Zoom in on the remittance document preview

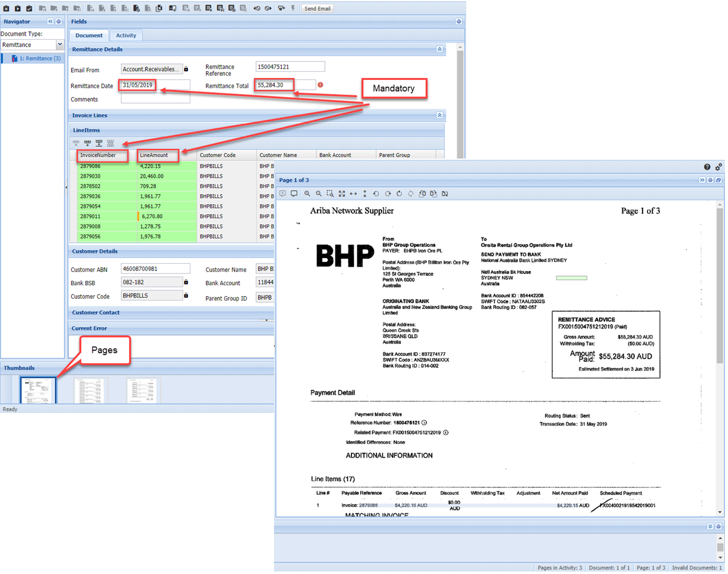307,193
